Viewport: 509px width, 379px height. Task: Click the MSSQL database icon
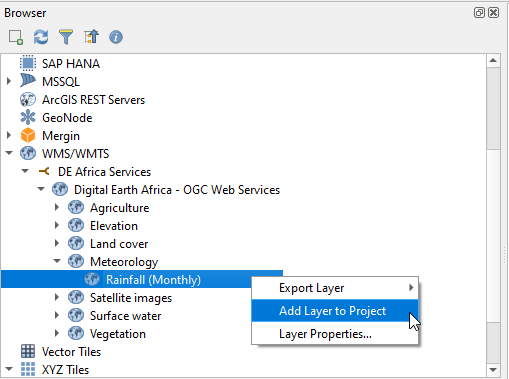pyautogui.click(x=28, y=81)
